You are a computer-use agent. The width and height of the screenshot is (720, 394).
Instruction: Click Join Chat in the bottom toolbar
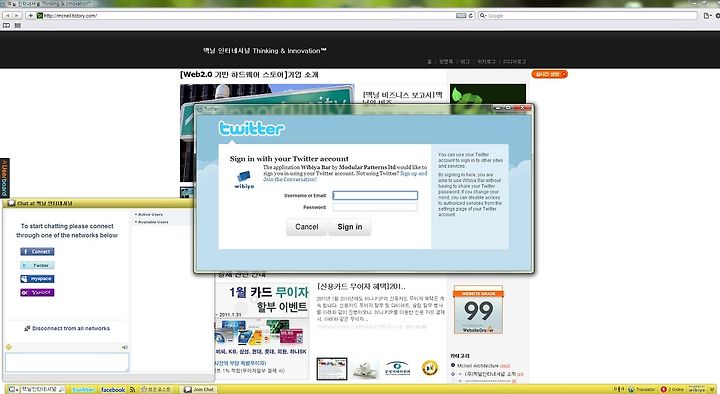199,389
